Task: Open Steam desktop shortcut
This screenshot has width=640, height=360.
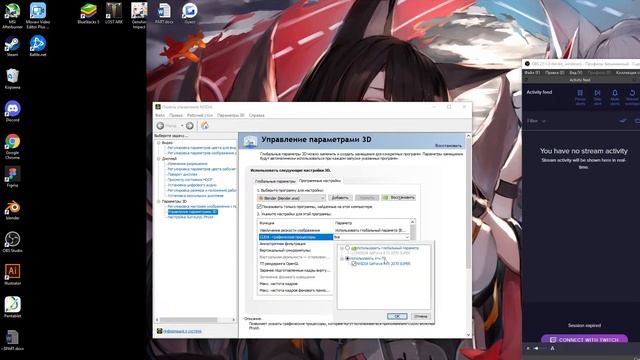Action: click(x=12, y=47)
